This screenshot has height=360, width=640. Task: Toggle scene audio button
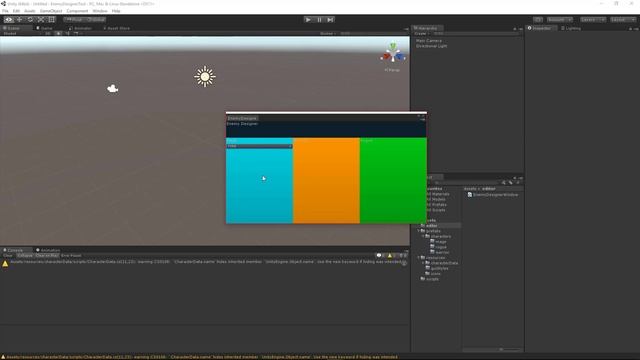pos(67,33)
